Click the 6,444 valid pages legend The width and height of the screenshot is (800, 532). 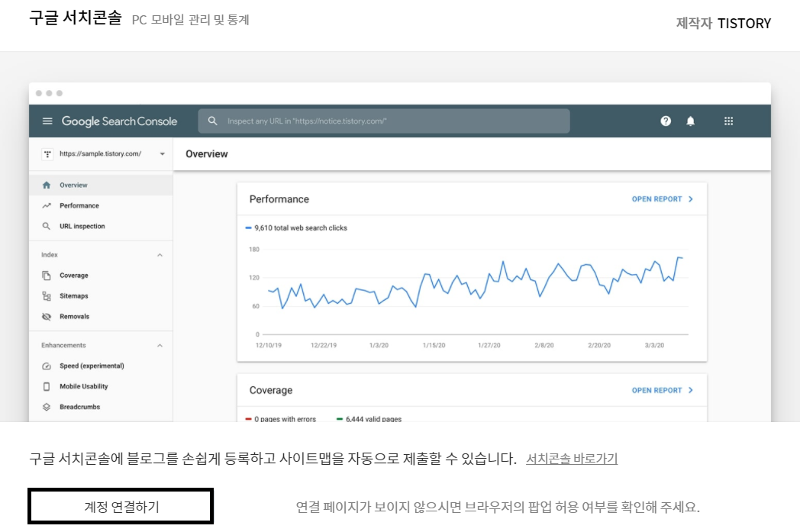click(369, 419)
